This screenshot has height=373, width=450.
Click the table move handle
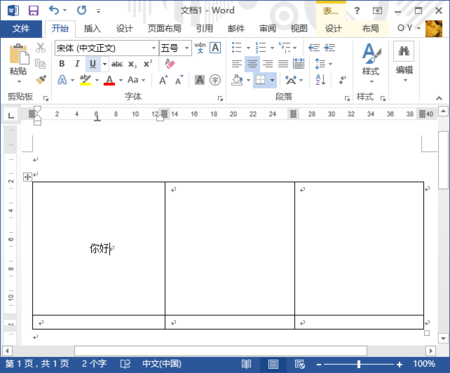(x=27, y=177)
